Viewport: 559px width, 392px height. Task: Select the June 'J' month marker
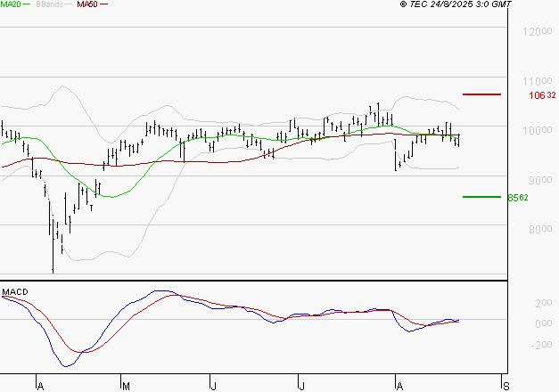(x=214, y=386)
